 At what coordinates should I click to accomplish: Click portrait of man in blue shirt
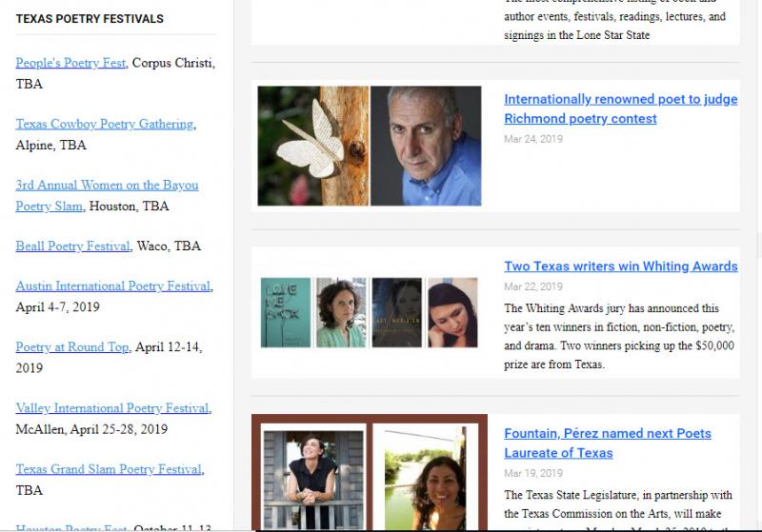(426, 146)
